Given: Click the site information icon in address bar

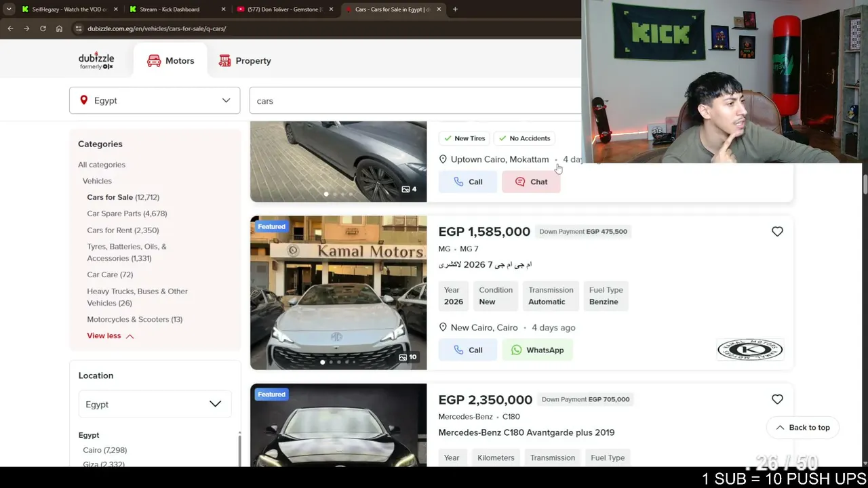Looking at the screenshot, I should 79,28.
